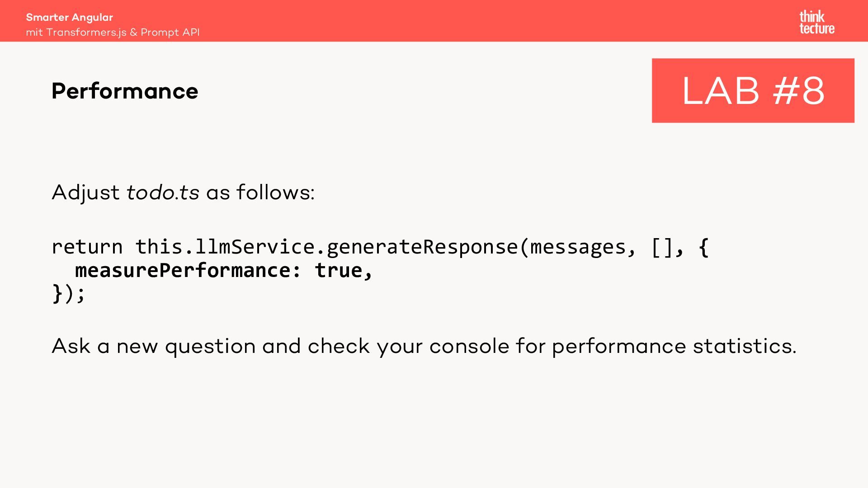Viewport: 868px width, 488px height.
Task: Click 'performance statistics' at sentence end
Action: 674,347
